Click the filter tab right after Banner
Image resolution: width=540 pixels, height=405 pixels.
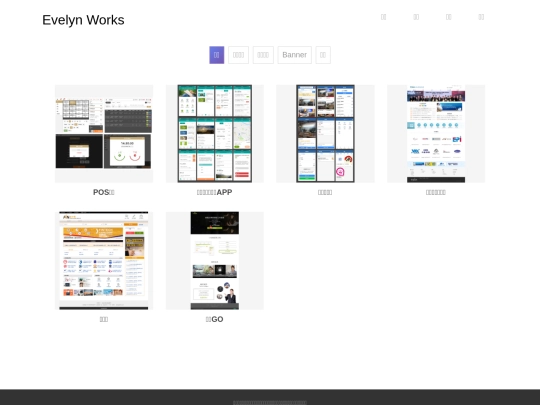323,55
